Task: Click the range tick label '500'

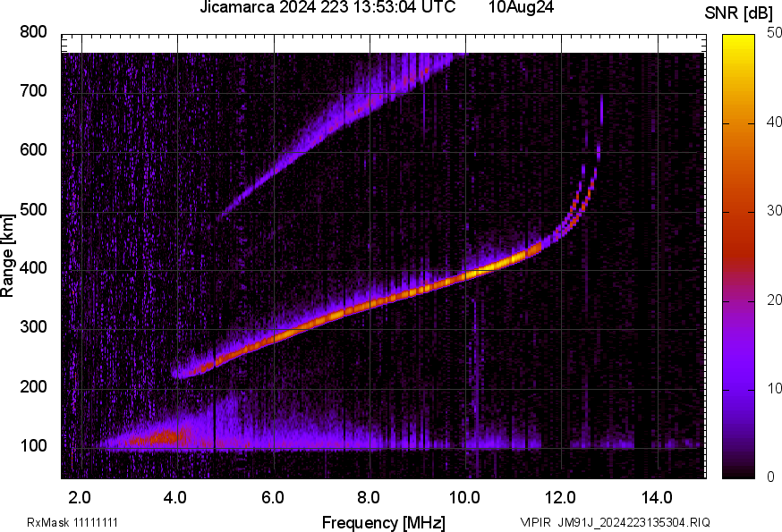Action: 33,209
